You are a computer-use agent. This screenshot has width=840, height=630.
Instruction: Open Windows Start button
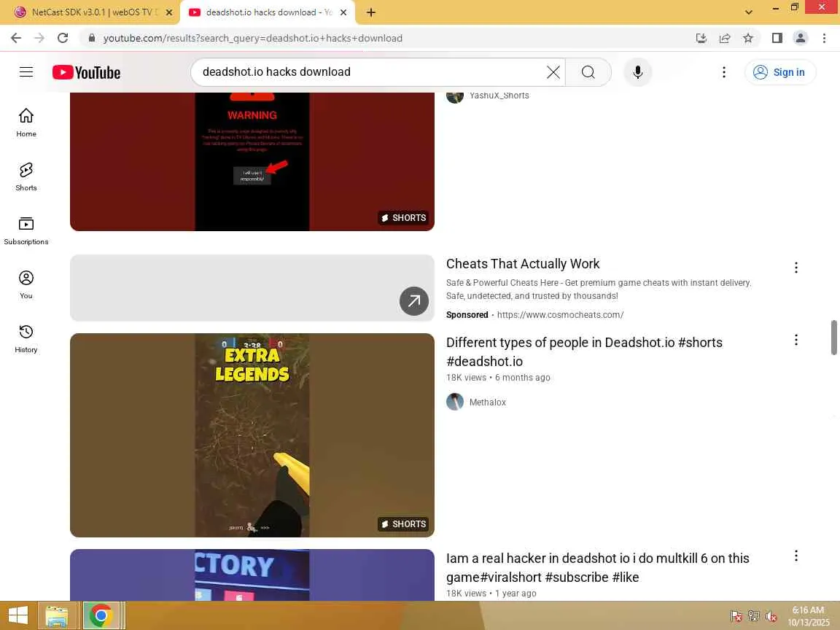[x=17, y=615]
